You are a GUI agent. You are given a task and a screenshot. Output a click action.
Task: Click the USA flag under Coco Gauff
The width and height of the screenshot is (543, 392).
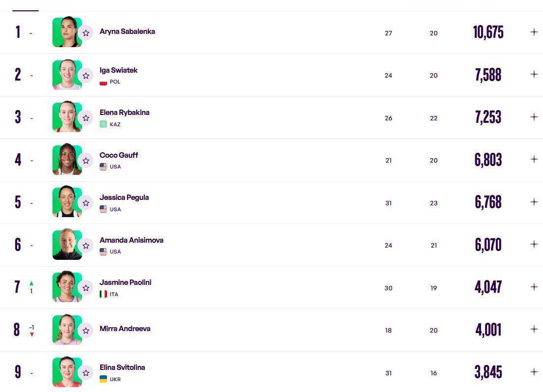pos(103,167)
